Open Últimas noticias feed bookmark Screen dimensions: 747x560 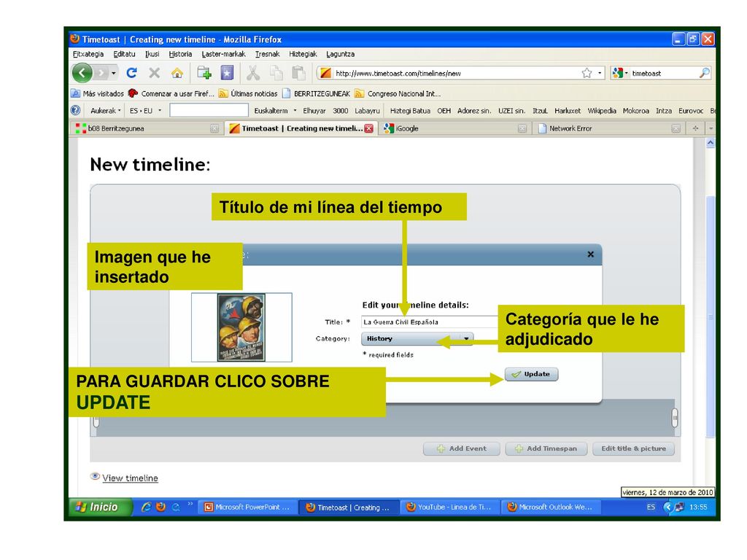(x=248, y=93)
